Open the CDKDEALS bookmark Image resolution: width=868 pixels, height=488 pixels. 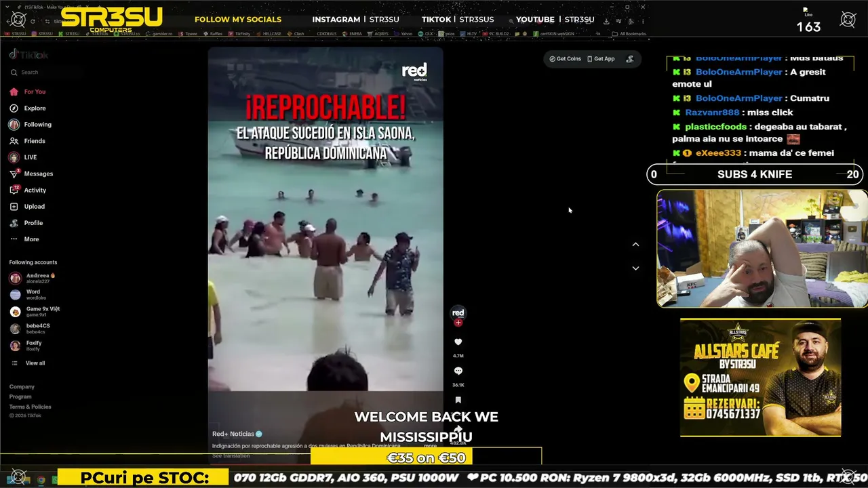326,34
